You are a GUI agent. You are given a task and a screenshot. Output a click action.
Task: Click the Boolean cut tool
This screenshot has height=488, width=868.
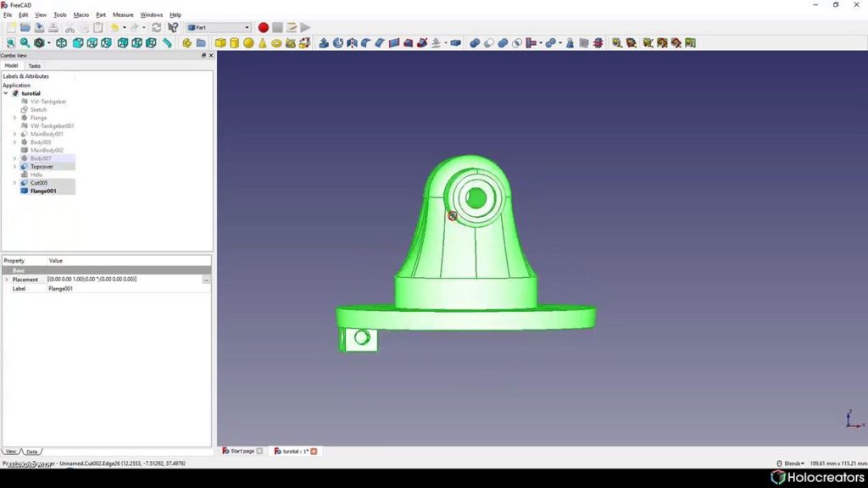(489, 43)
